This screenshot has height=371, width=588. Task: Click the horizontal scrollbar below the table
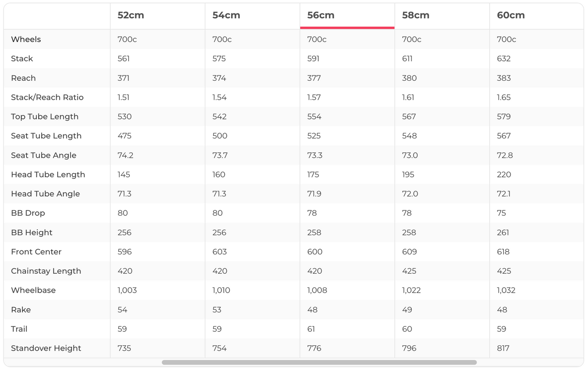pyautogui.click(x=319, y=362)
